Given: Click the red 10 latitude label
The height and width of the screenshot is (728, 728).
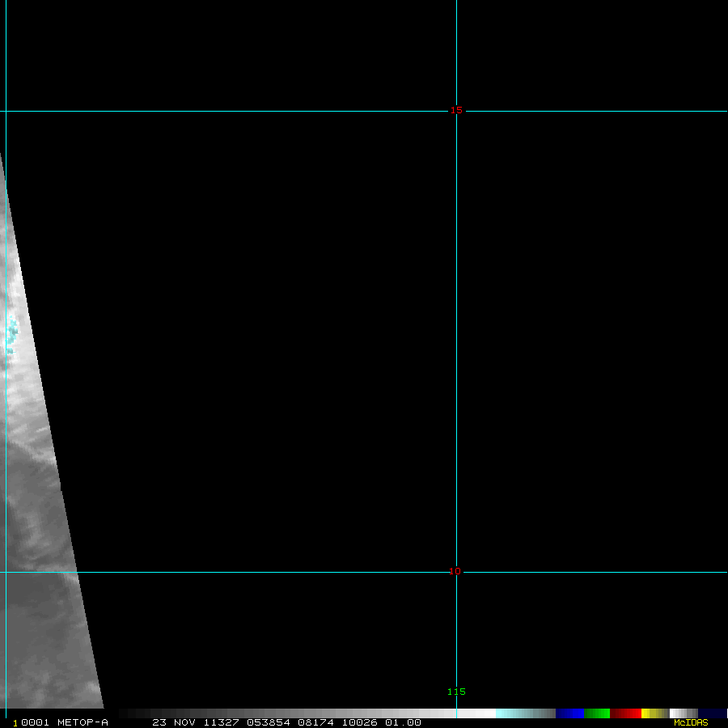Looking at the screenshot, I should click(455, 571).
